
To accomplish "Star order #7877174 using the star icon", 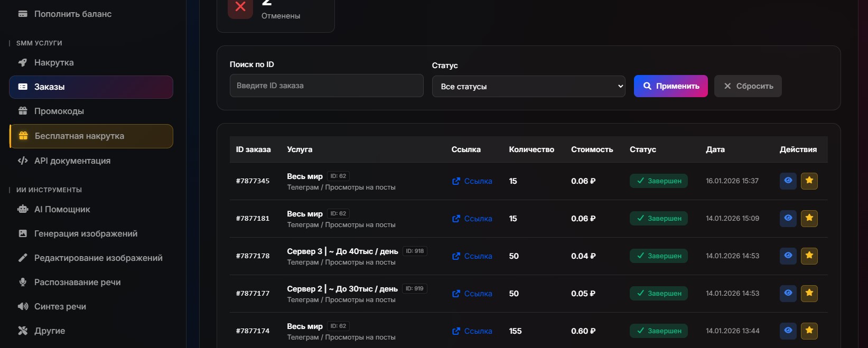I will pos(809,331).
